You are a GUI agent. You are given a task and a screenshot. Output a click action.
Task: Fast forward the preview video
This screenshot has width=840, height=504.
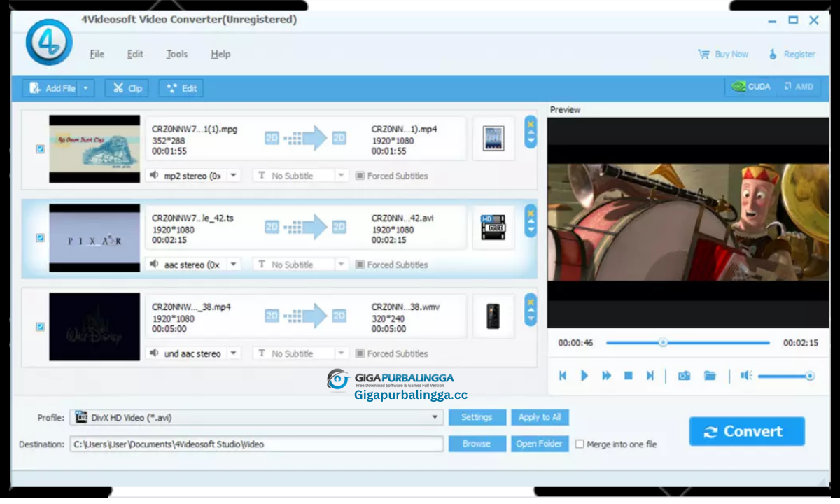[606, 376]
